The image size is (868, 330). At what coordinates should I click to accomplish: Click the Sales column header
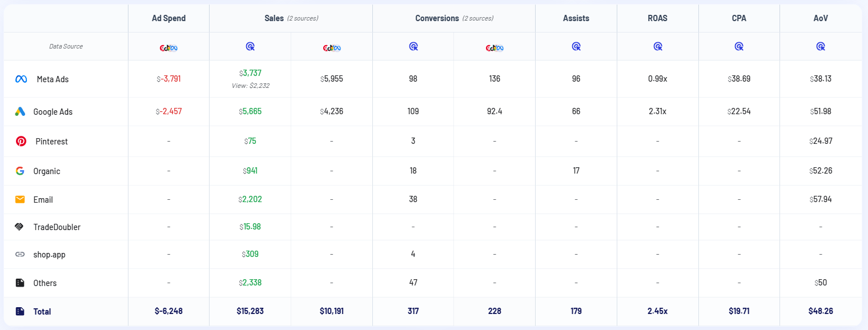pos(274,18)
